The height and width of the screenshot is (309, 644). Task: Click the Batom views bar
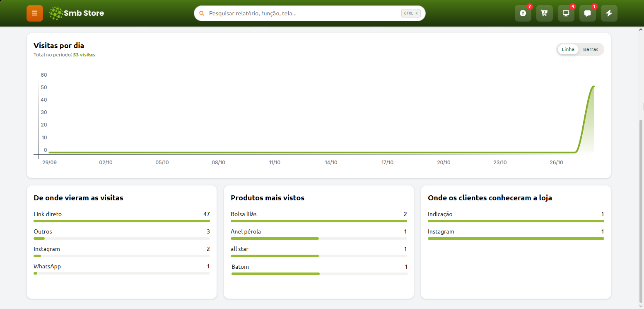(x=320, y=274)
